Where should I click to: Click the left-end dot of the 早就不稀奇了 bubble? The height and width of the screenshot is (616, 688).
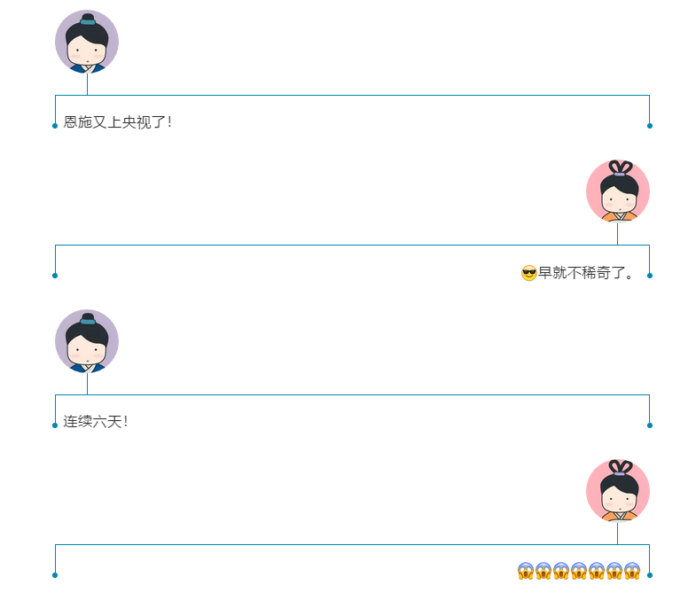[x=55, y=276]
